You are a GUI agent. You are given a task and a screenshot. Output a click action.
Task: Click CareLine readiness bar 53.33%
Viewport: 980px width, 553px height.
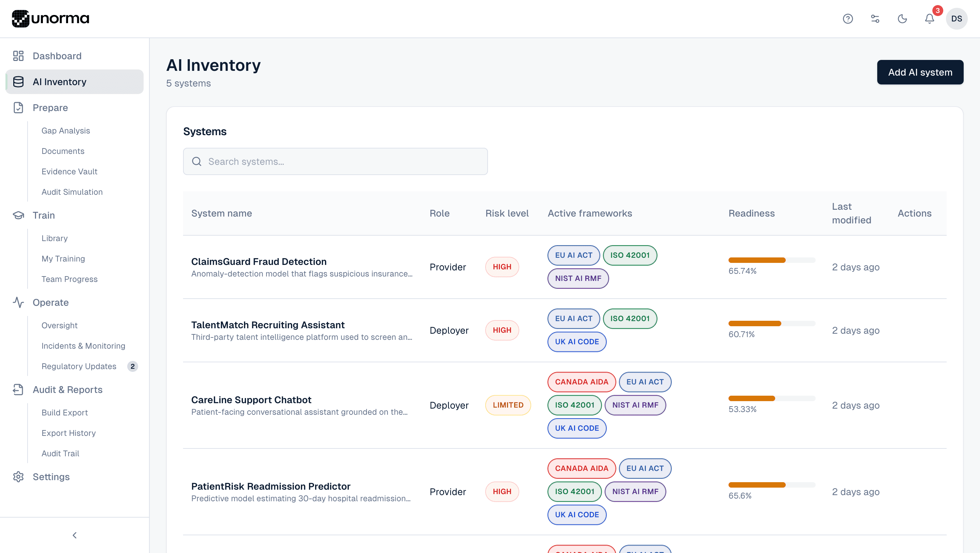click(x=771, y=398)
